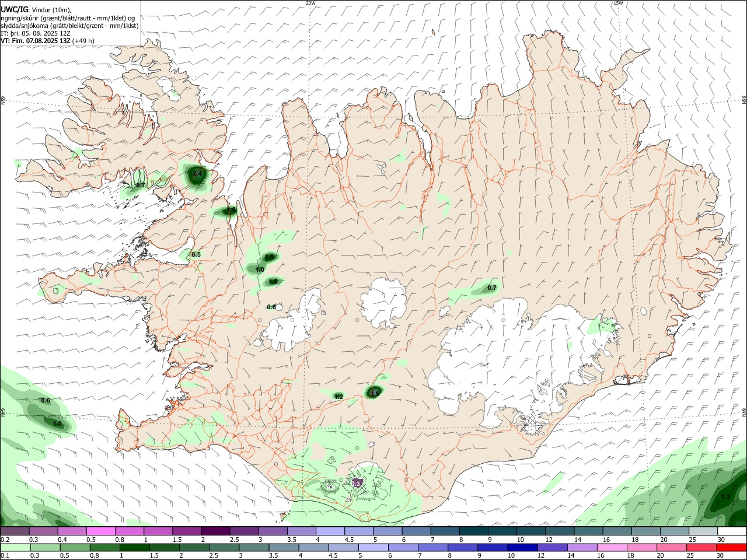Click the 20W longitude label

[310, 3]
